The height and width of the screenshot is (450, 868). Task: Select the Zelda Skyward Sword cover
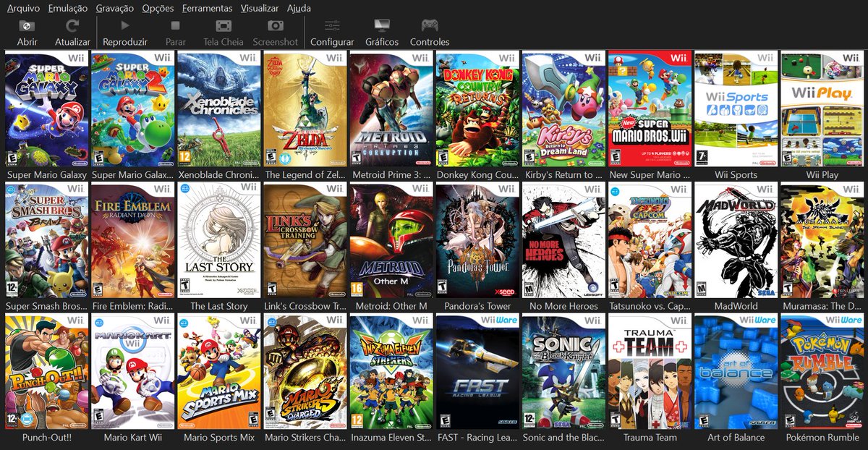tap(305, 109)
